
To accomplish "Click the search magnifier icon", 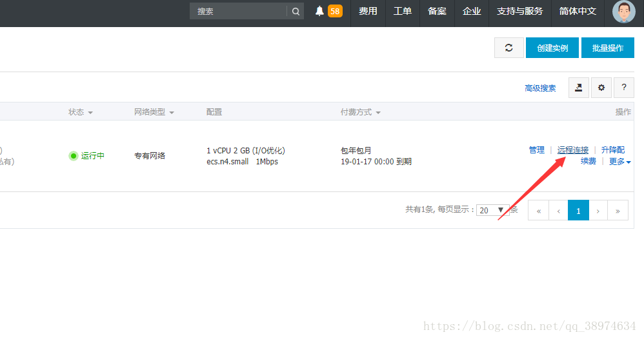I will click(x=296, y=12).
